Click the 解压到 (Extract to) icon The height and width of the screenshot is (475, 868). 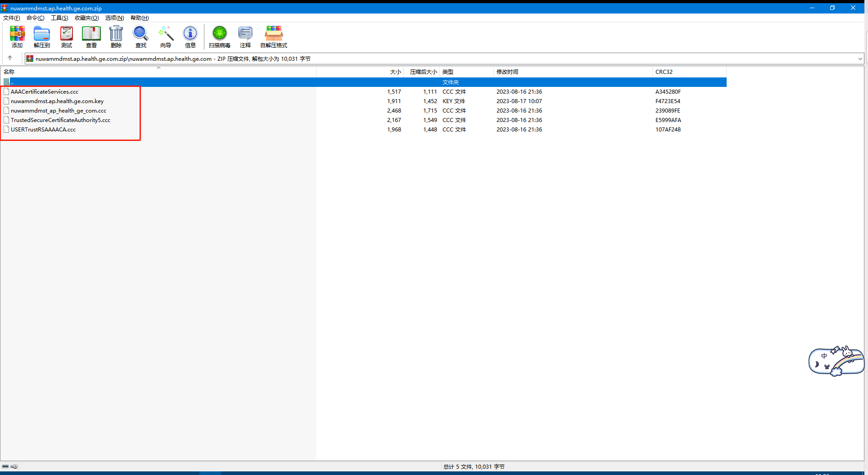coord(42,36)
